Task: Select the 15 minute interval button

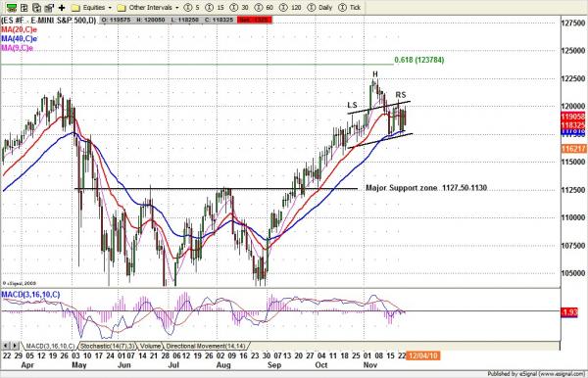Action: tap(215, 8)
